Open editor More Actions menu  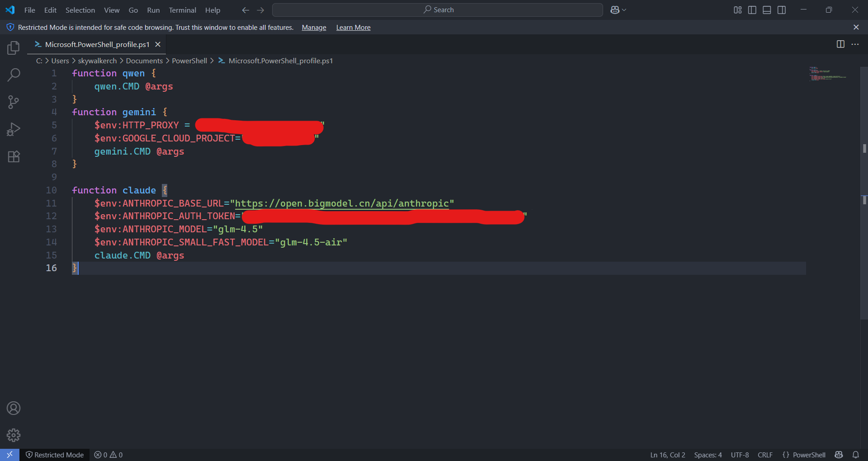tap(855, 44)
